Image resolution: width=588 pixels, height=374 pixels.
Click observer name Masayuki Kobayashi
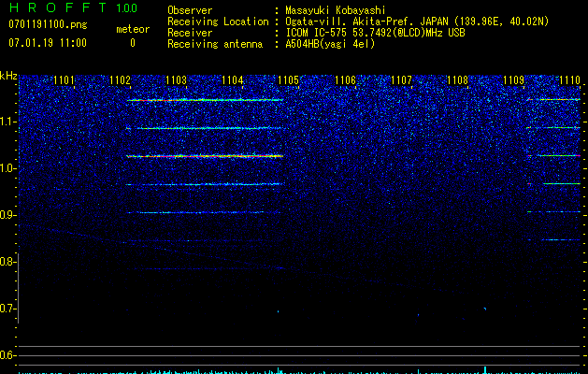tap(336, 10)
